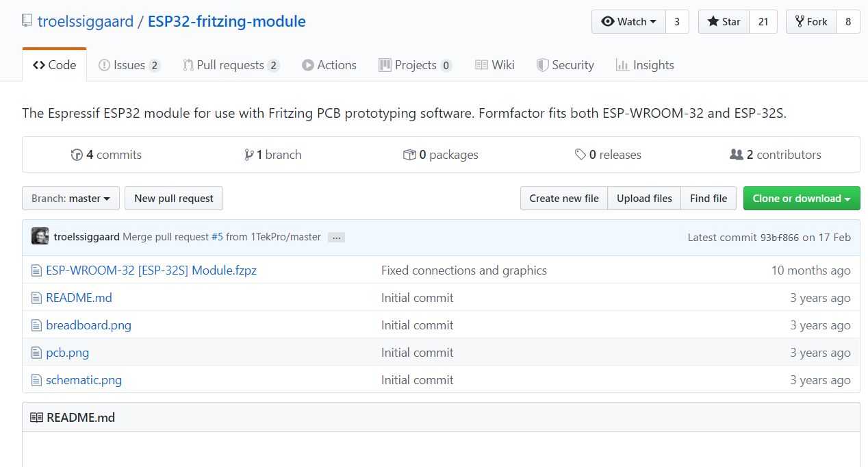View the 0 packages page
This screenshot has height=467, width=868.
point(441,155)
